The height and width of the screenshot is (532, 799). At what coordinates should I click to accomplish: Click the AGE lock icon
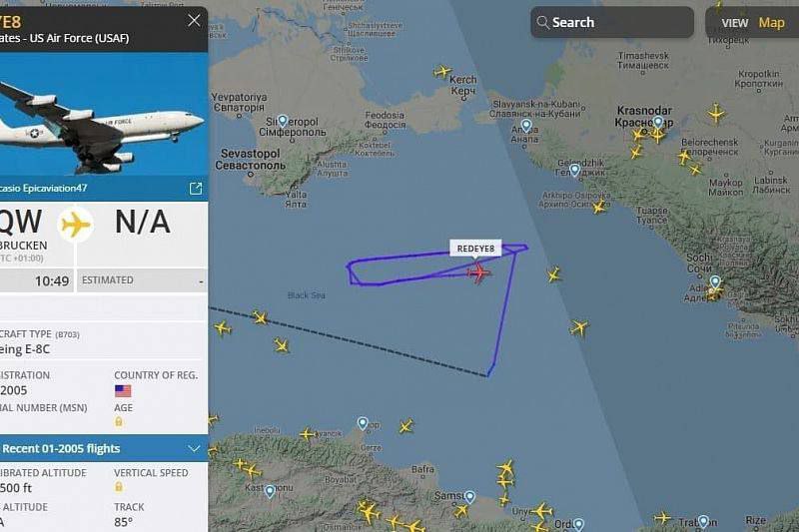119,421
